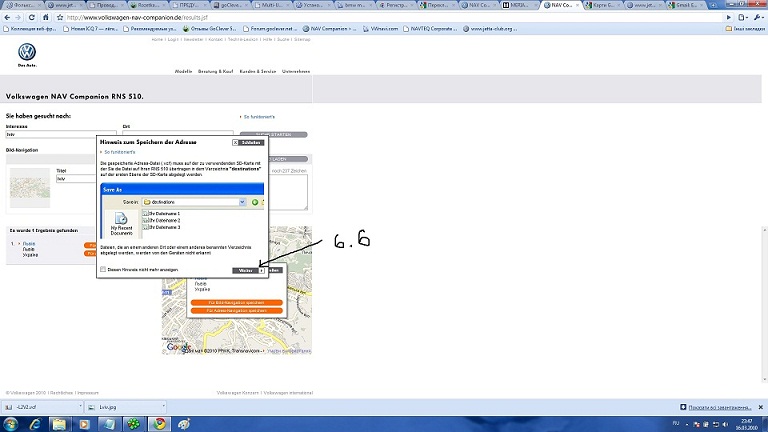The height and width of the screenshot is (432, 768).
Task: Open the other bookmarks folder
Action: tap(744, 29)
